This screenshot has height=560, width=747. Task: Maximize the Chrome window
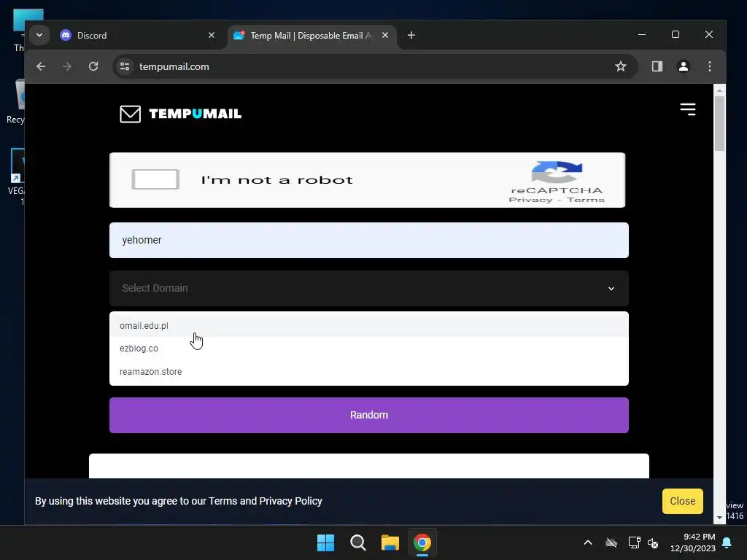pyautogui.click(x=675, y=35)
